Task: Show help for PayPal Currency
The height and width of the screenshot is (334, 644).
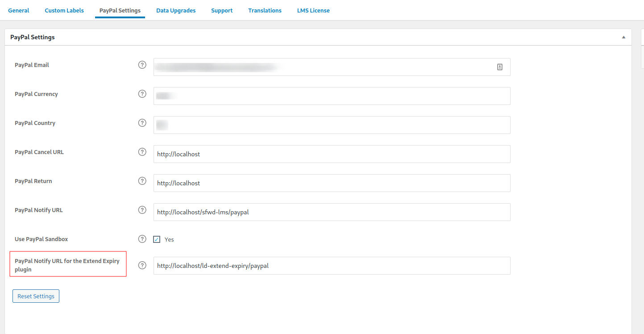Action: pyautogui.click(x=142, y=94)
